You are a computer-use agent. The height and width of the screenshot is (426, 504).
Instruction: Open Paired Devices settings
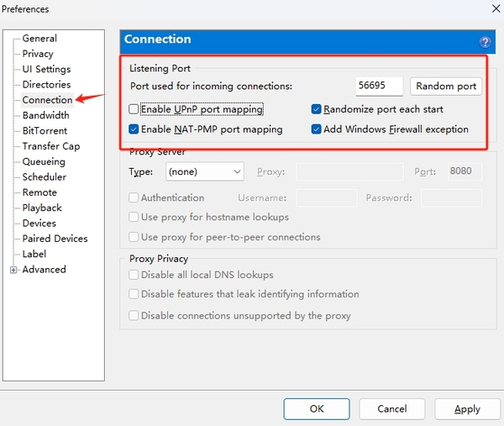pos(54,239)
